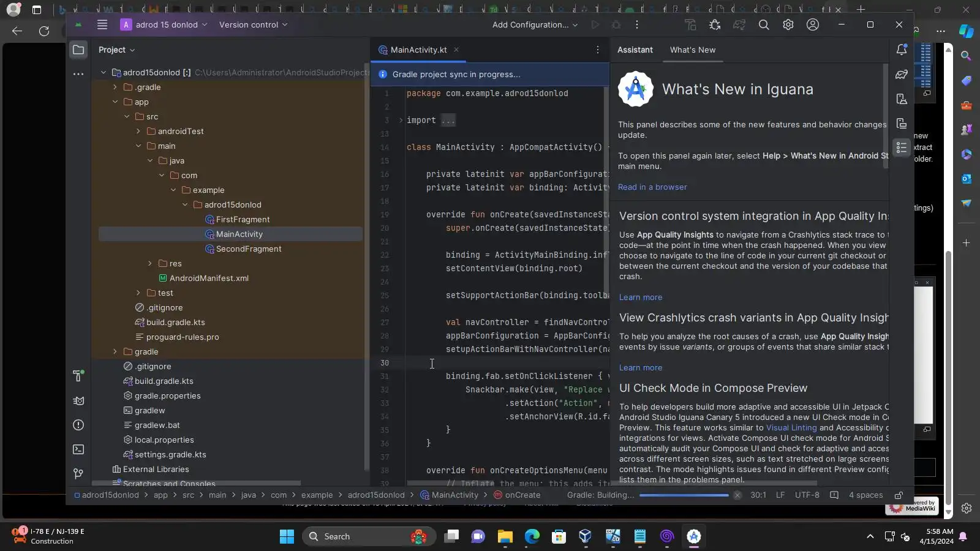Click the line:column 30:1 indicator
Screen dimensions: 980x551
tap(758, 495)
